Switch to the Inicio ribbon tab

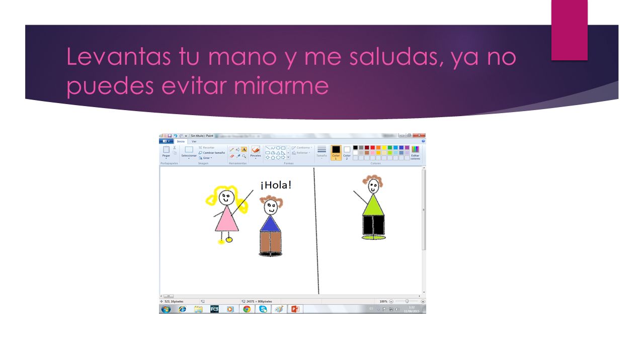pyautogui.click(x=181, y=141)
